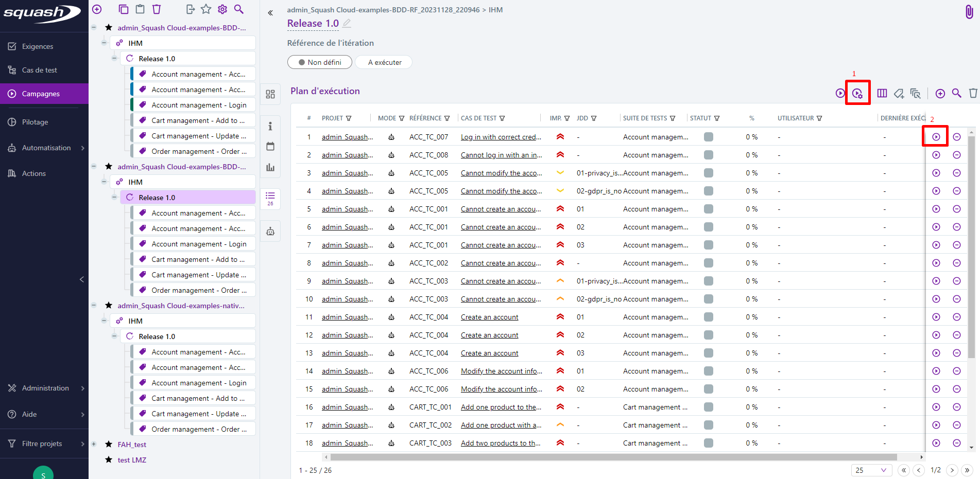The width and height of the screenshot is (980, 479).
Task: Run test Log in with correct cred play icon
Action: (x=936, y=137)
